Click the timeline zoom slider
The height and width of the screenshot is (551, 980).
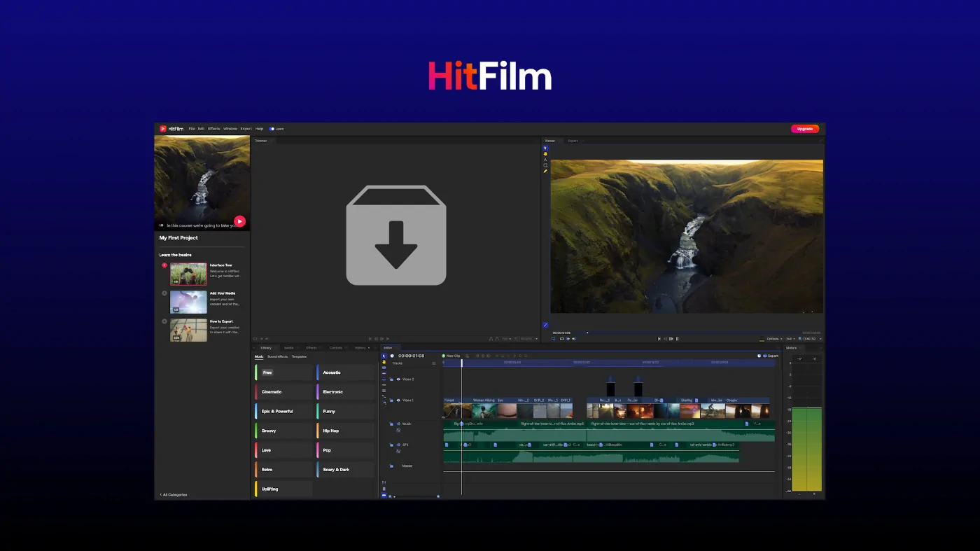click(x=415, y=496)
